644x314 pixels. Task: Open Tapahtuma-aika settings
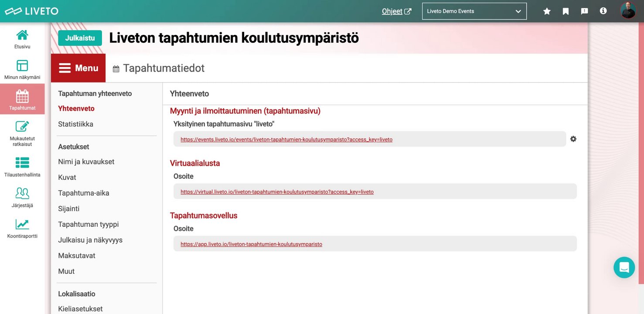click(x=84, y=193)
